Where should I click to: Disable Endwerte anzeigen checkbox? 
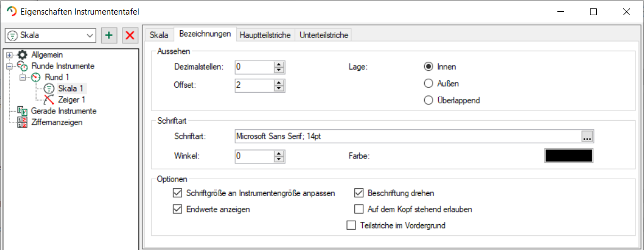[178, 210]
